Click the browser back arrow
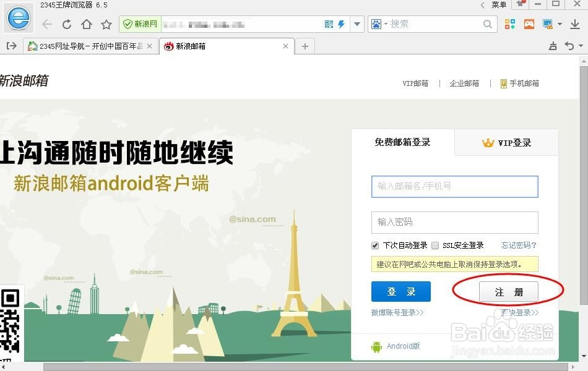Viewport: 588px width, 371px height. [47, 24]
